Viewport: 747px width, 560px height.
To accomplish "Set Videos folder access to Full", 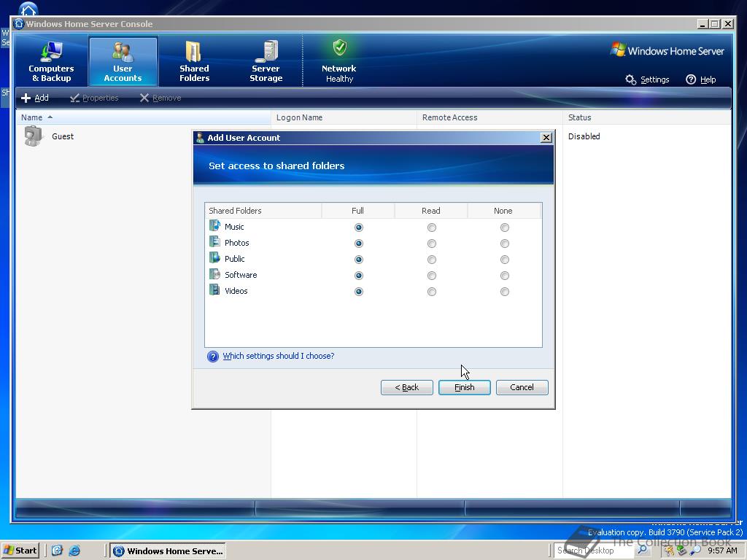I will coord(359,292).
